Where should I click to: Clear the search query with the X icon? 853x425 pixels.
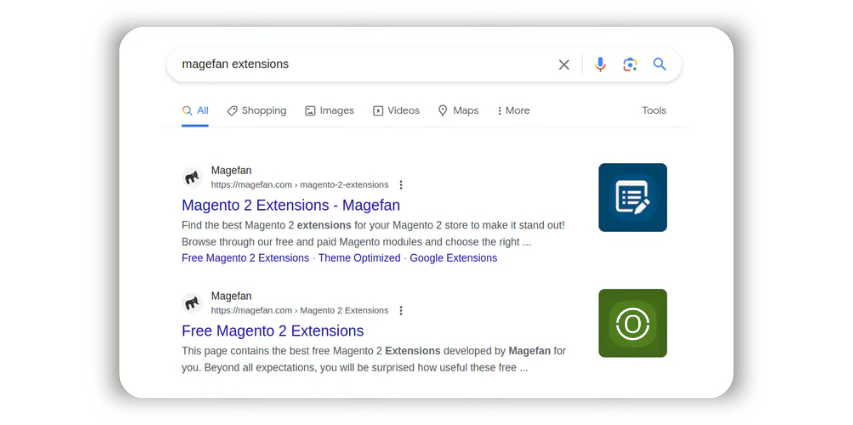coord(564,65)
